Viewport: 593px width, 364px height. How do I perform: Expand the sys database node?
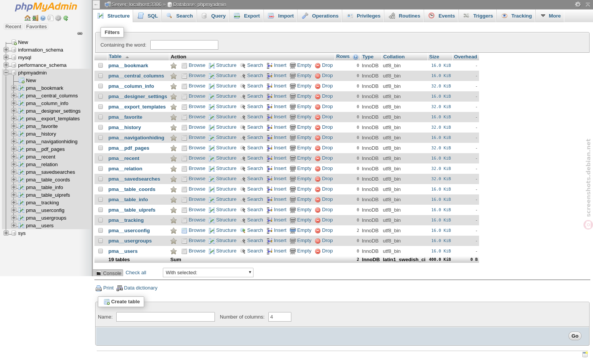[6, 233]
